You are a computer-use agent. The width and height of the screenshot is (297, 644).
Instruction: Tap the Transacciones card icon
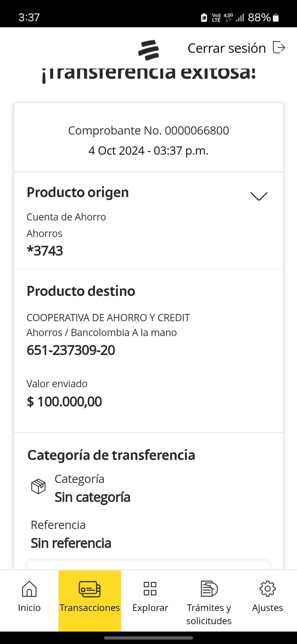click(x=89, y=589)
